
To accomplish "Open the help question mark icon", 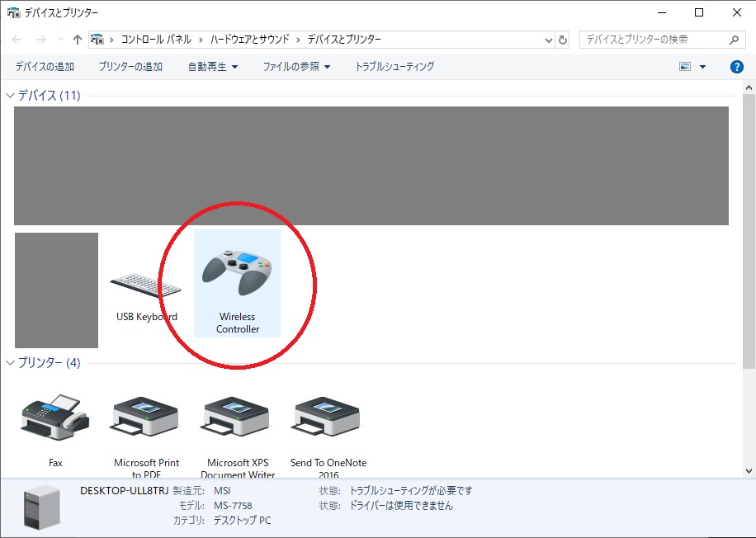I will 737,67.
